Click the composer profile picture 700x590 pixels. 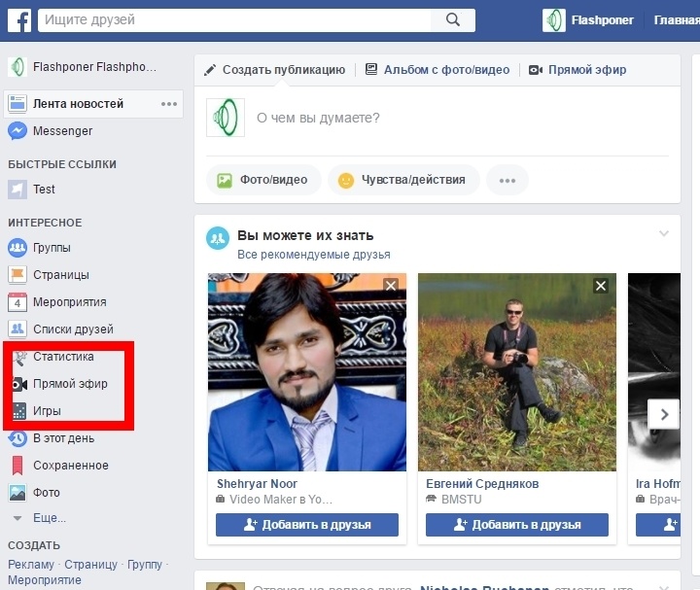pos(226,118)
